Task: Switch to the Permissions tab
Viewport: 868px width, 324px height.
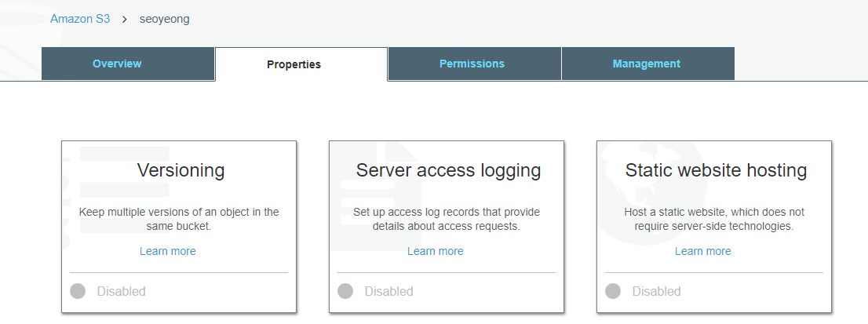Action: point(472,64)
